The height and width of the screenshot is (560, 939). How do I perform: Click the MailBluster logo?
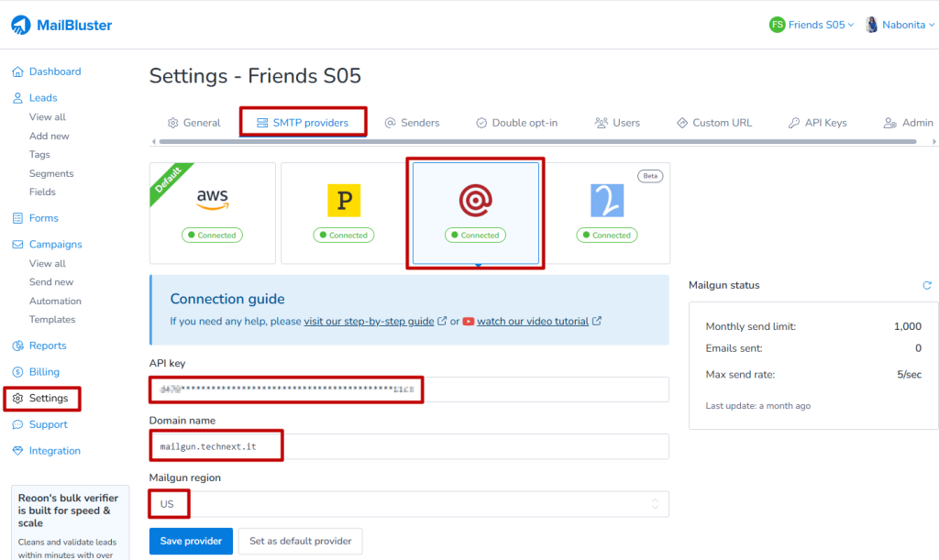click(x=61, y=24)
